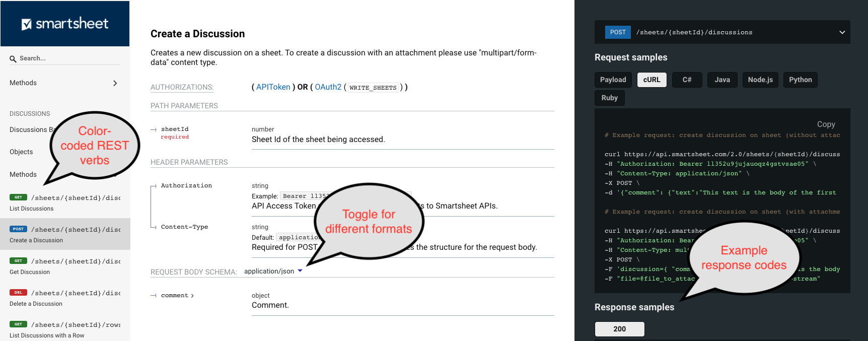Copy the cURL sample code
This screenshot has height=341, width=868.
pos(826,124)
